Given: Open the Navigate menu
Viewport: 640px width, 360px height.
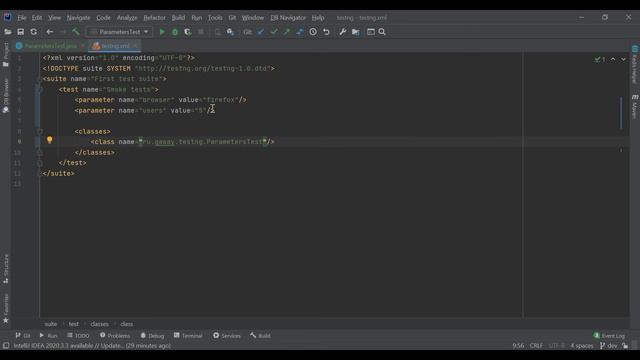Looking at the screenshot, I should pyautogui.click(x=78, y=18).
